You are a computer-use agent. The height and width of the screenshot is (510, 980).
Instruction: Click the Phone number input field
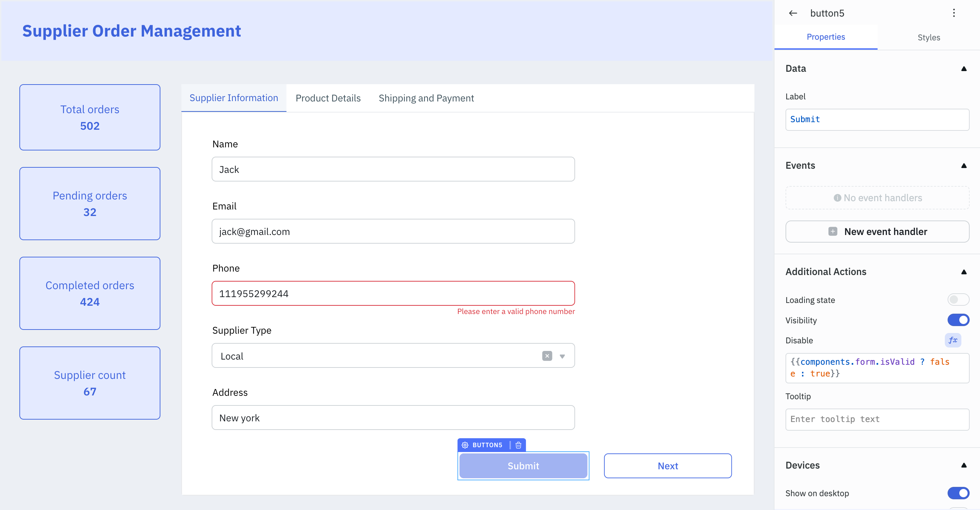(393, 293)
